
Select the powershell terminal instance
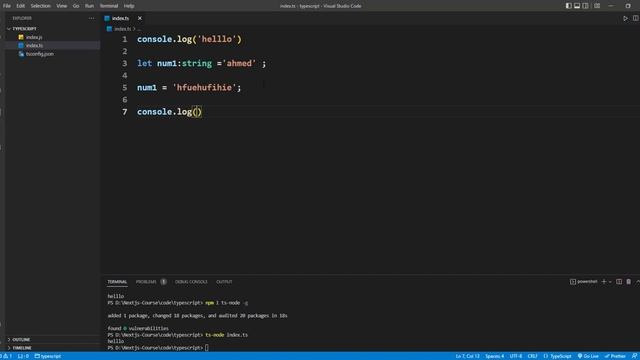tap(584, 282)
